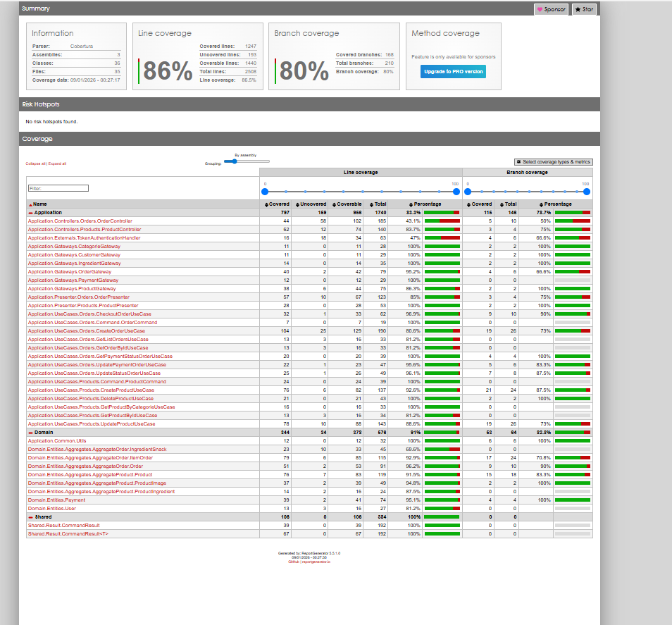
Task: Click the Star button
Action: tap(584, 10)
